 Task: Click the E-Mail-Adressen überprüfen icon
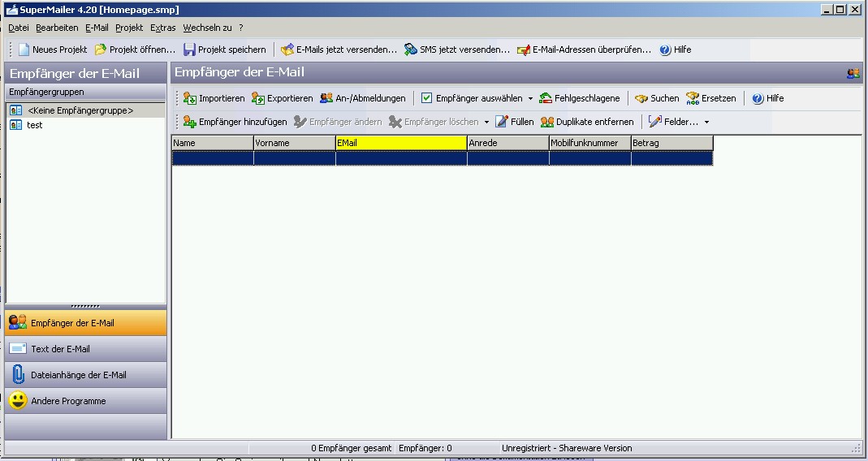[524, 50]
